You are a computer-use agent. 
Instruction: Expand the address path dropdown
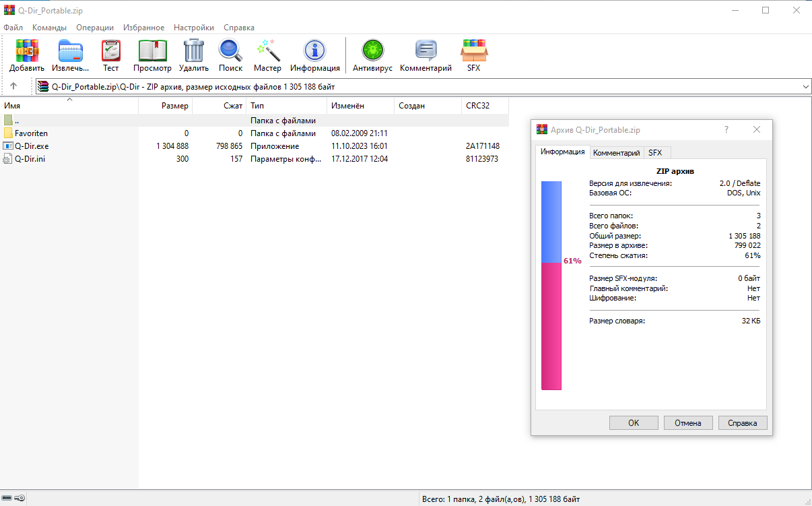(x=806, y=86)
